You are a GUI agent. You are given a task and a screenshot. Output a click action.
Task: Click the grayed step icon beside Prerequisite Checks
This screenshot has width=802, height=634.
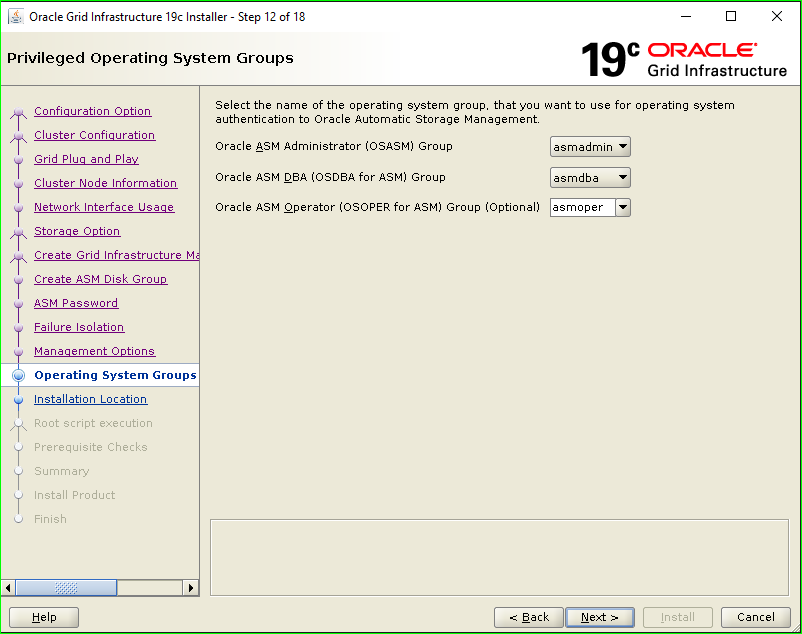[x=17, y=447]
